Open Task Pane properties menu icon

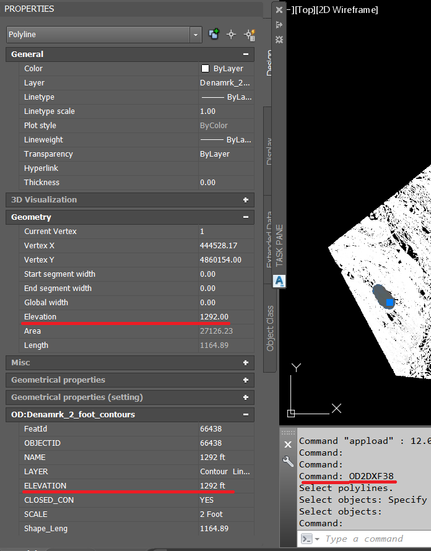(279, 39)
